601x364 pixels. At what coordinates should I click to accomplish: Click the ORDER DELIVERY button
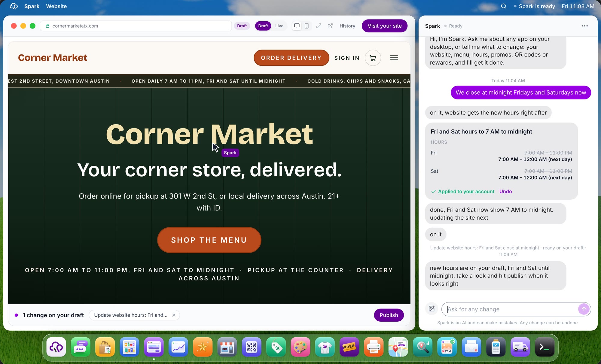point(291,58)
